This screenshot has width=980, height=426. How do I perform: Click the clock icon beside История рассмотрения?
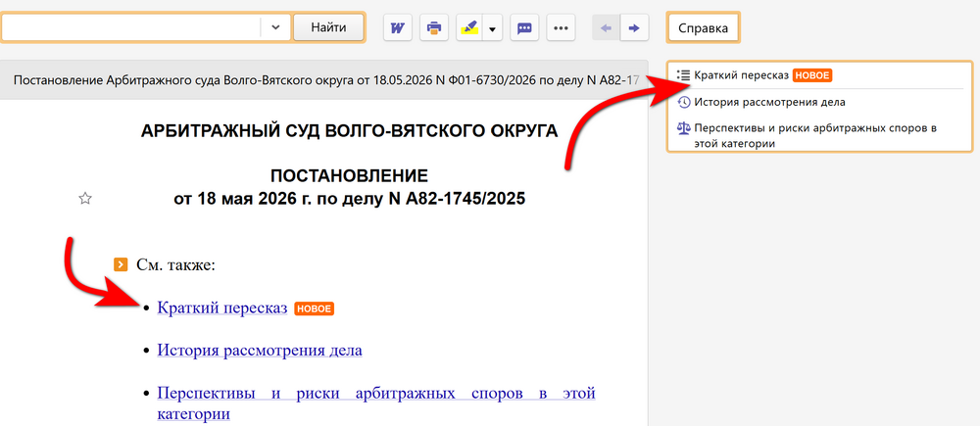coord(683,102)
